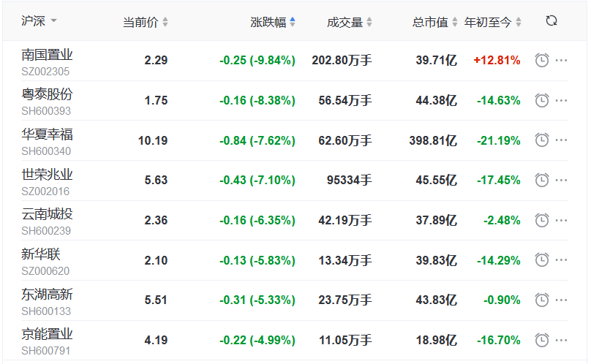This screenshot has width=591, height=364.
Task: Click the refresh icon in the header
Action: click(x=552, y=20)
